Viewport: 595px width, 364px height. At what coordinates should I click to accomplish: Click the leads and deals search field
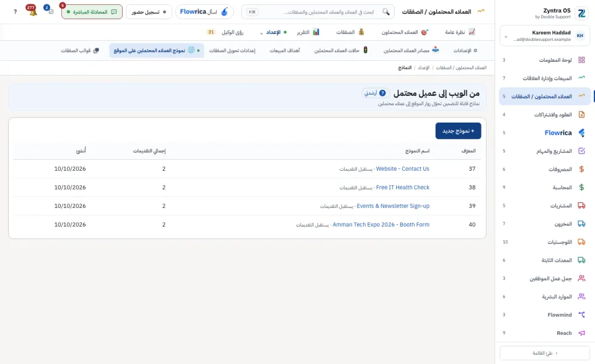click(x=317, y=12)
